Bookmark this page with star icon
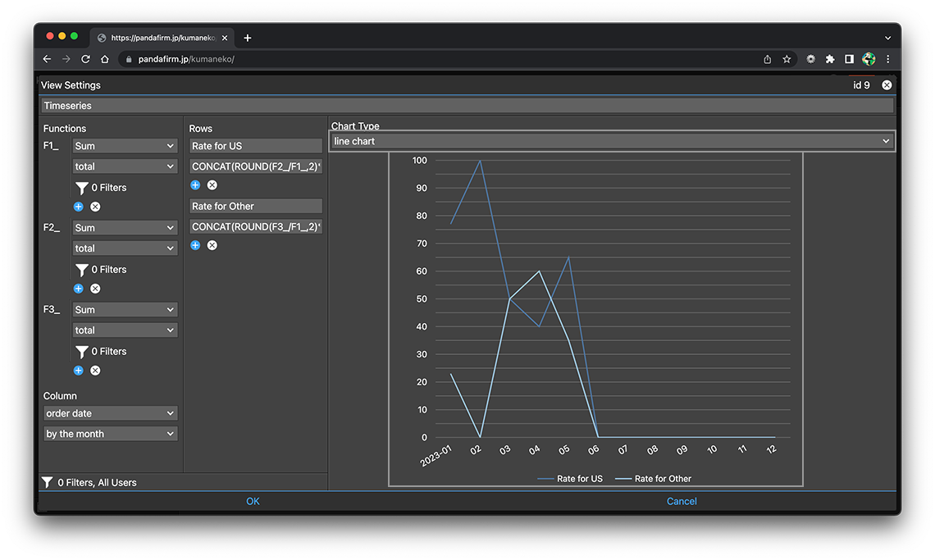This screenshot has width=935, height=560. pyautogui.click(x=787, y=59)
